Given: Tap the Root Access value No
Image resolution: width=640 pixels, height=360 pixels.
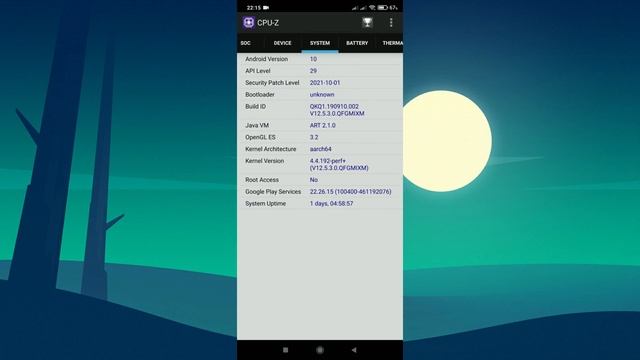Looking at the screenshot, I should coord(313,180).
